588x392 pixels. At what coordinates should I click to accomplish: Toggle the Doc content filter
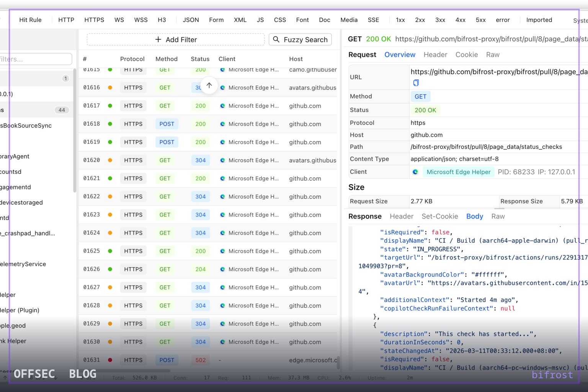coord(325,20)
